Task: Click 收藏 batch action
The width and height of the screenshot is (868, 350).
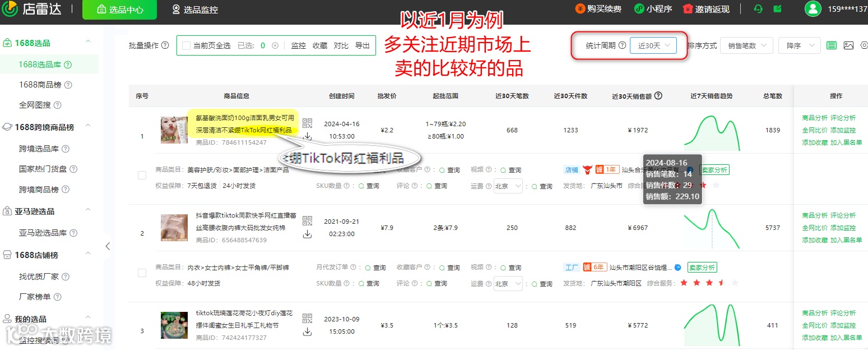Action: pos(320,45)
